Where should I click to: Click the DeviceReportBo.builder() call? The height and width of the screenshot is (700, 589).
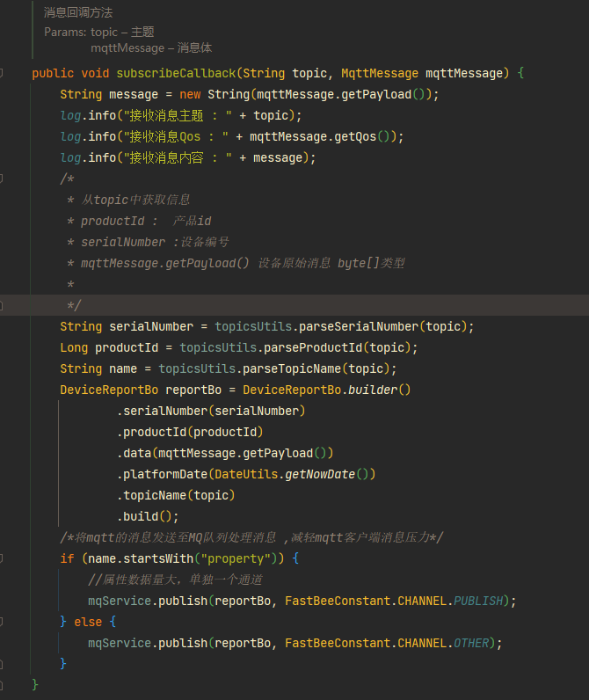(x=327, y=390)
